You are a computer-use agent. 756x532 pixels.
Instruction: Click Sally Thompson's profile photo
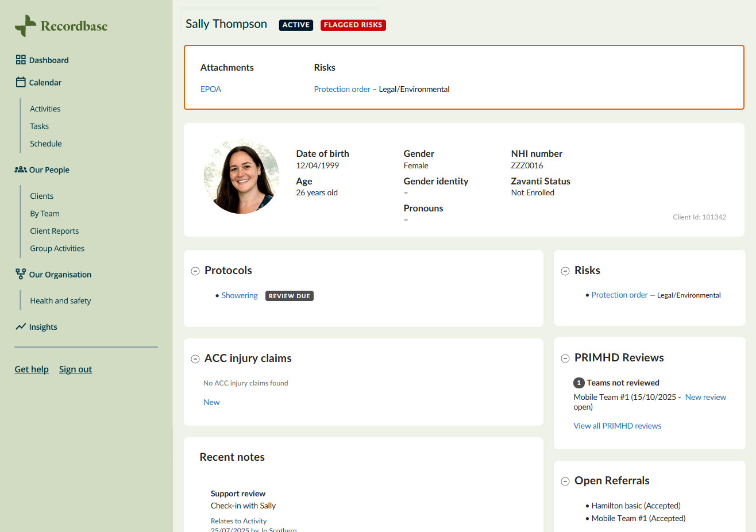click(x=242, y=176)
